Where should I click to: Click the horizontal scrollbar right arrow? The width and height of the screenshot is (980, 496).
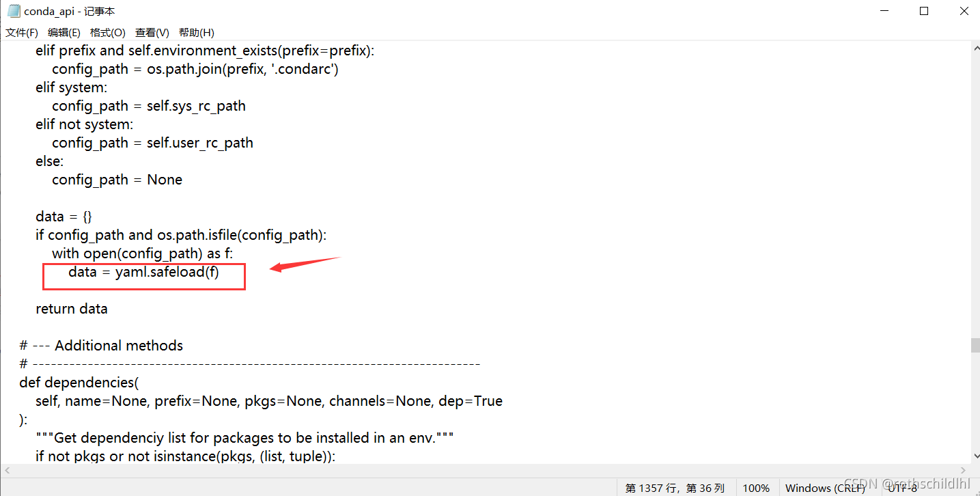(x=964, y=470)
